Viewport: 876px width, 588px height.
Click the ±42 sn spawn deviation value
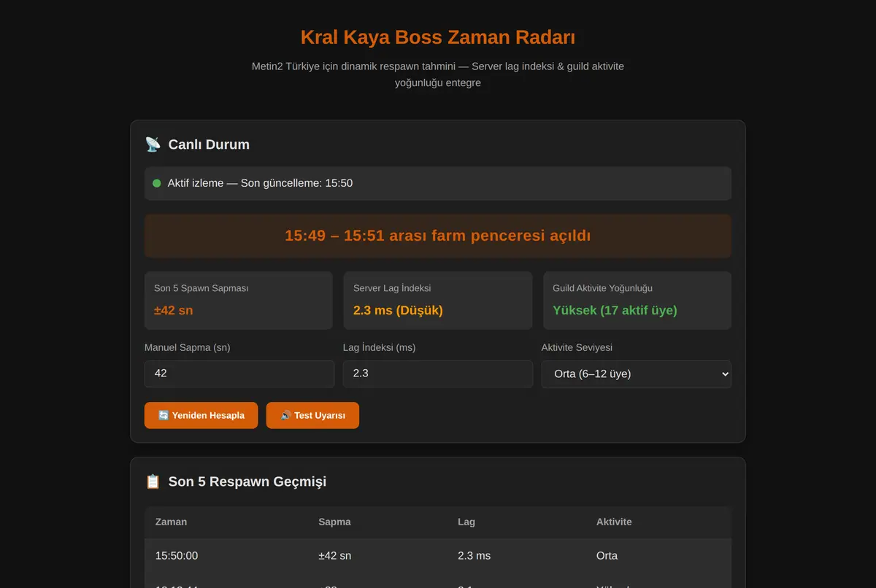click(173, 310)
